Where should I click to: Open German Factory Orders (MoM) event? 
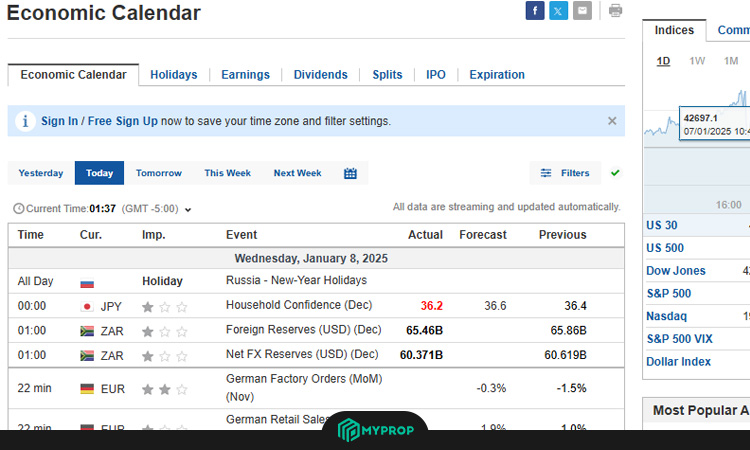(304, 387)
